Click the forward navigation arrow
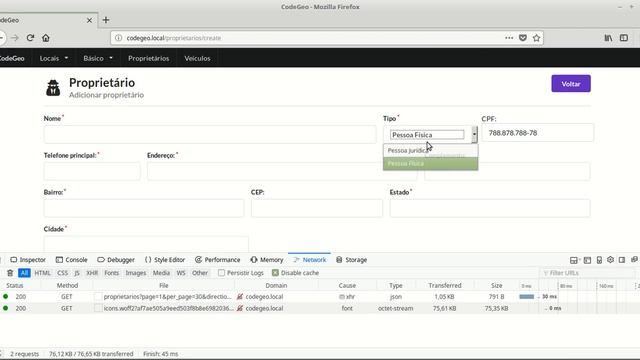640x360 pixels. click(x=15, y=38)
